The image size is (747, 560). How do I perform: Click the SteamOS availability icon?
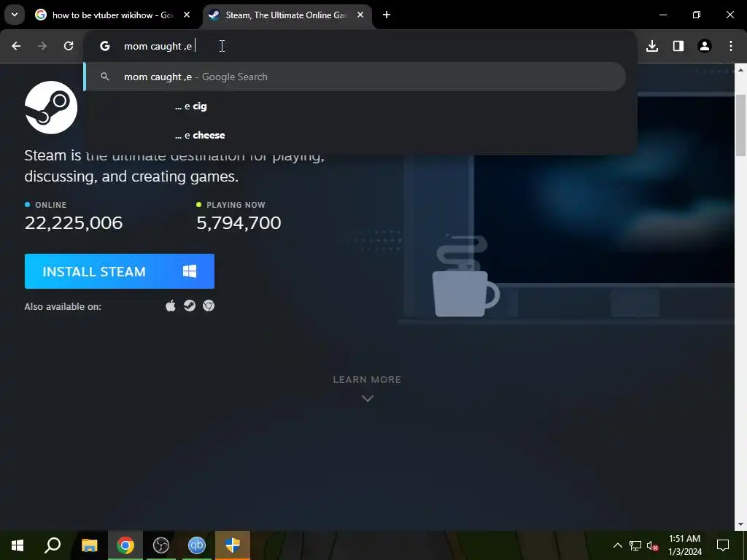190,306
